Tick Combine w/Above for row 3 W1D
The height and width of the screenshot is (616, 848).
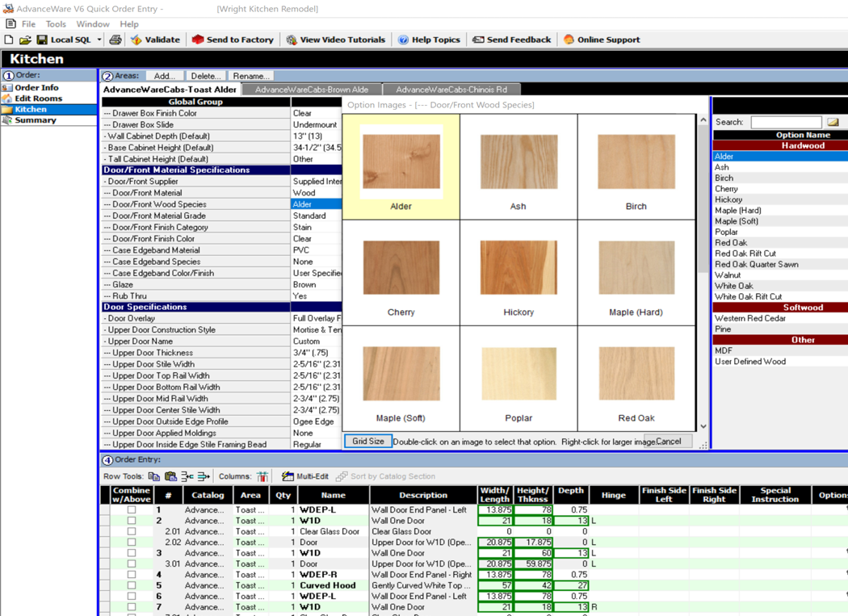point(132,553)
